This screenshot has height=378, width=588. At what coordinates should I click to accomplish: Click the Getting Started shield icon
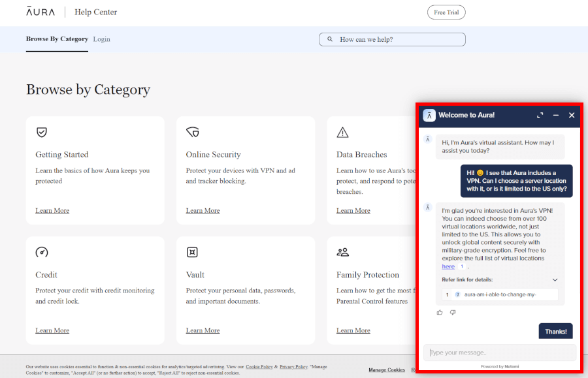[x=42, y=133]
